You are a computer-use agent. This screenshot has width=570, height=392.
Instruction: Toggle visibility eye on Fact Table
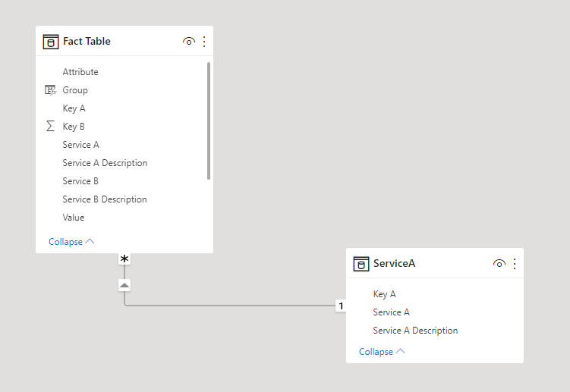pos(189,42)
